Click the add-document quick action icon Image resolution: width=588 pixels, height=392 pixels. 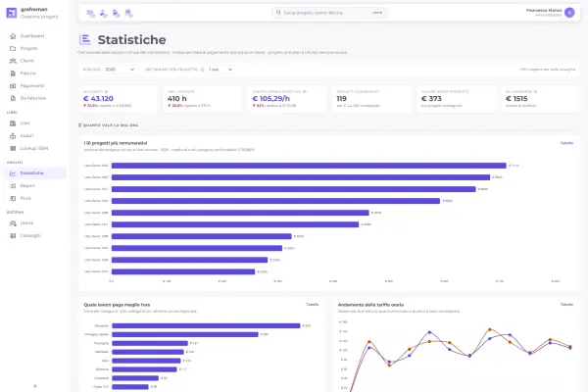[x=117, y=14]
